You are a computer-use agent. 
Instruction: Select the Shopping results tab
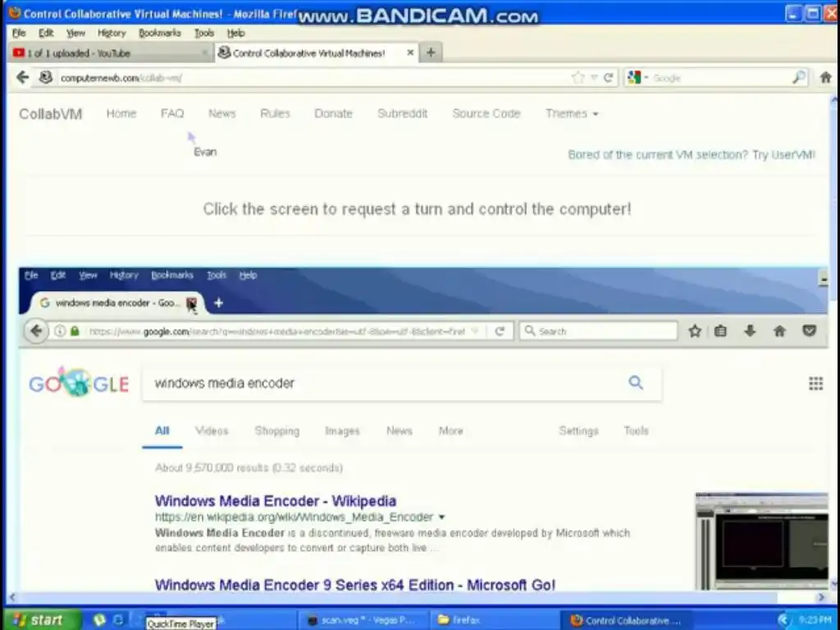[277, 431]
